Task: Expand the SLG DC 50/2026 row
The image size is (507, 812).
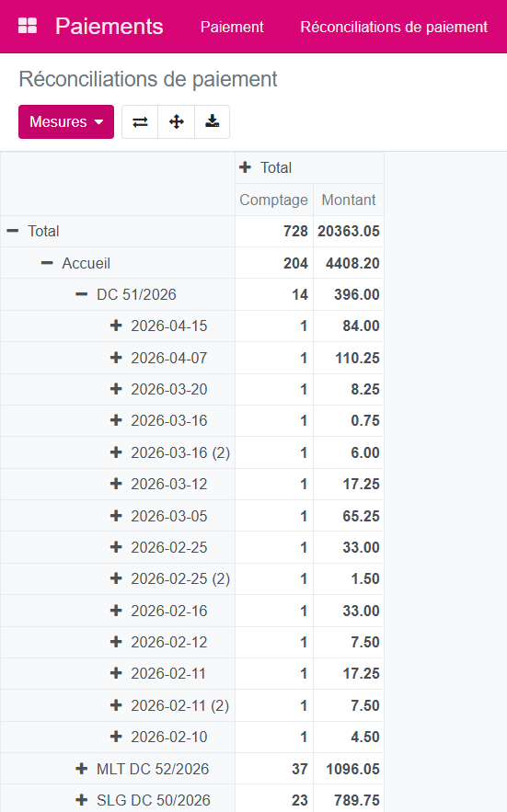Action: click(x=81, y=799)
